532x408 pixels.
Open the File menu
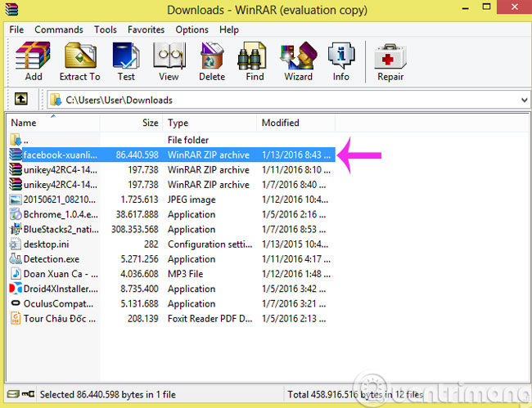pos(16,29)
